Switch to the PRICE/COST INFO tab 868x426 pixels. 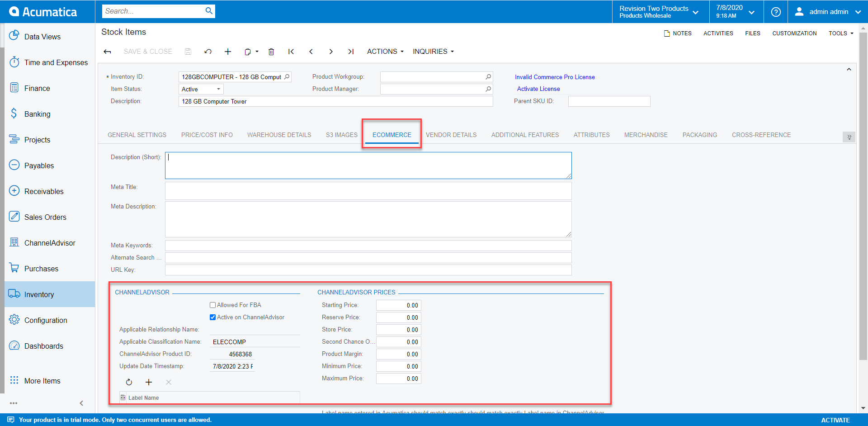coord(207,135)
